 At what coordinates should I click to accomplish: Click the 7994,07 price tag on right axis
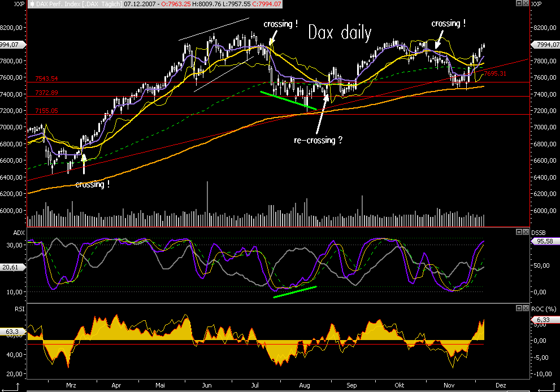click(546, 45)
